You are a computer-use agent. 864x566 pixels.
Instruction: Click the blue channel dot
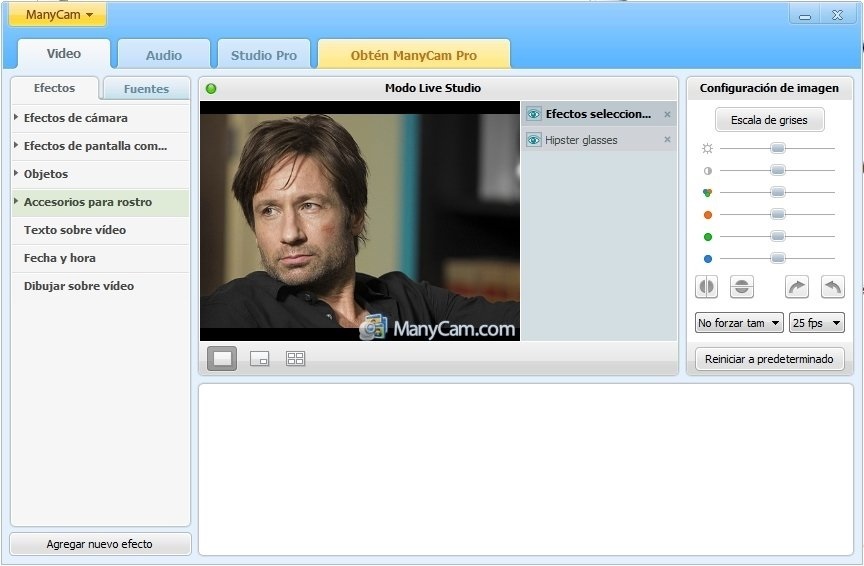tap(708, 258)
